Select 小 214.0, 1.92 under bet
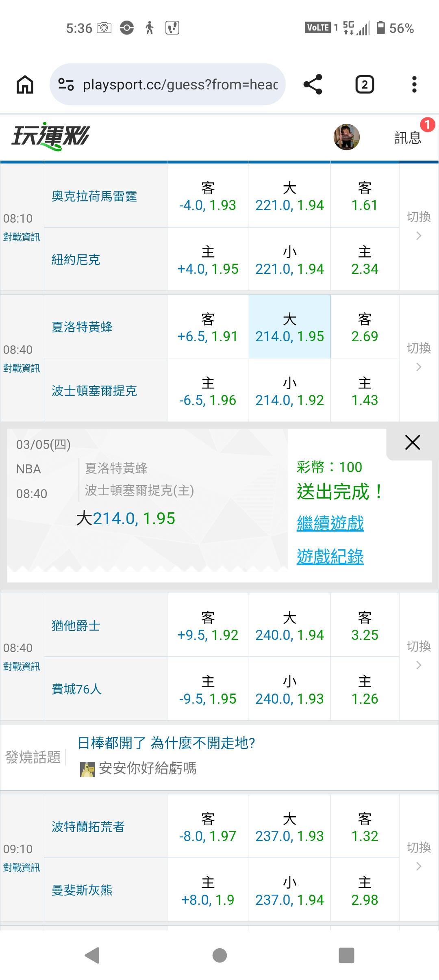The height and width of the screenshot is (980, 439). (289, 391)
